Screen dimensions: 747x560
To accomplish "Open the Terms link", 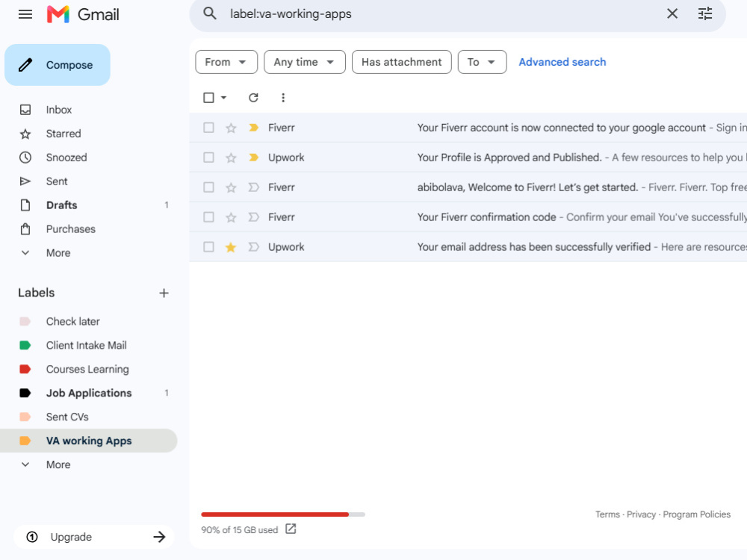I will pyautogui.click(x=607, y=514).
